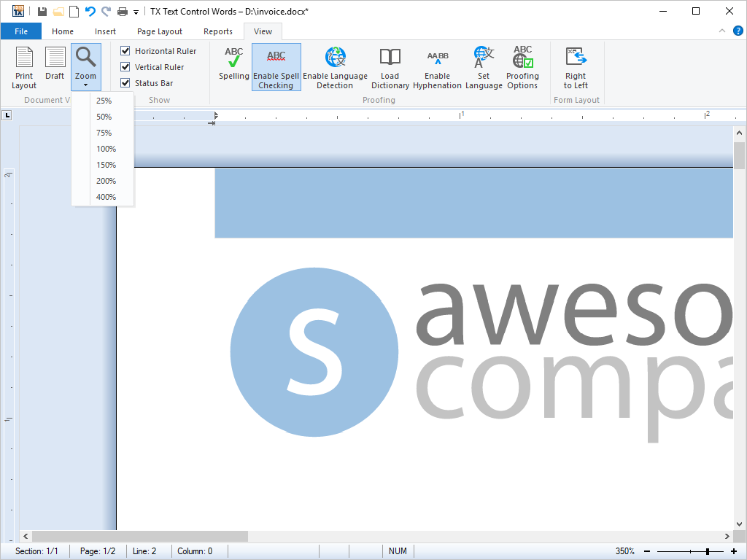
Task: Open the Quick Access Toolbar customize arrow
Action: click(136, 12)
